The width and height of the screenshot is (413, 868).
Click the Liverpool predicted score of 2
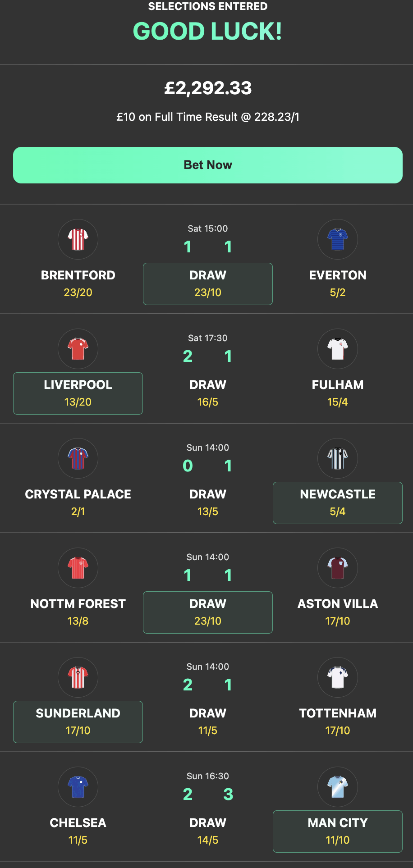tap(188, 356)
